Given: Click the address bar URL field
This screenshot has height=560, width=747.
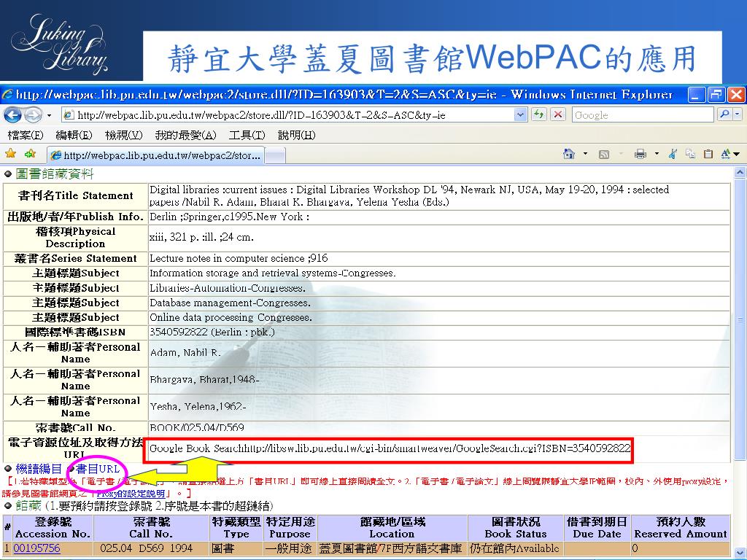Looking at the screenshot, I should tap(287, 114).
